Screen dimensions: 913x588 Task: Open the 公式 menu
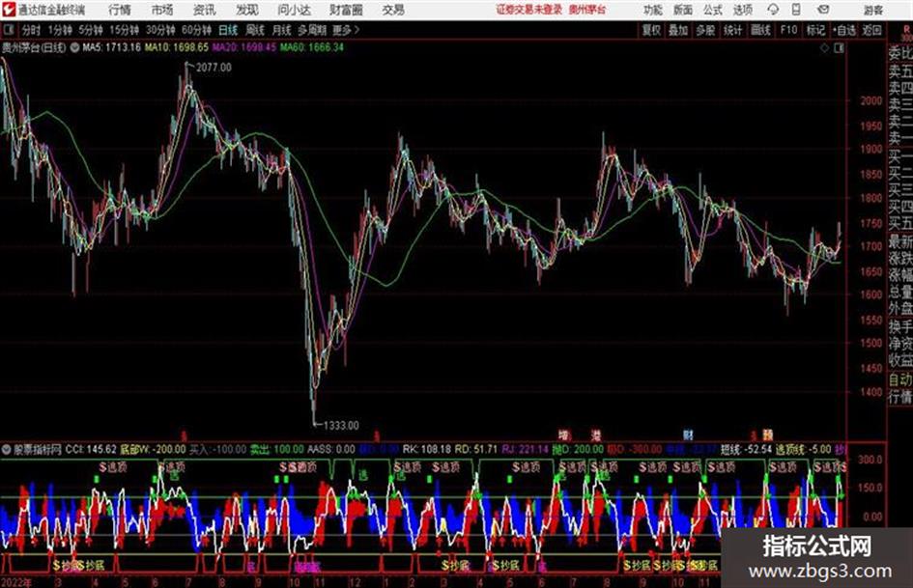[x=713, y=10]
